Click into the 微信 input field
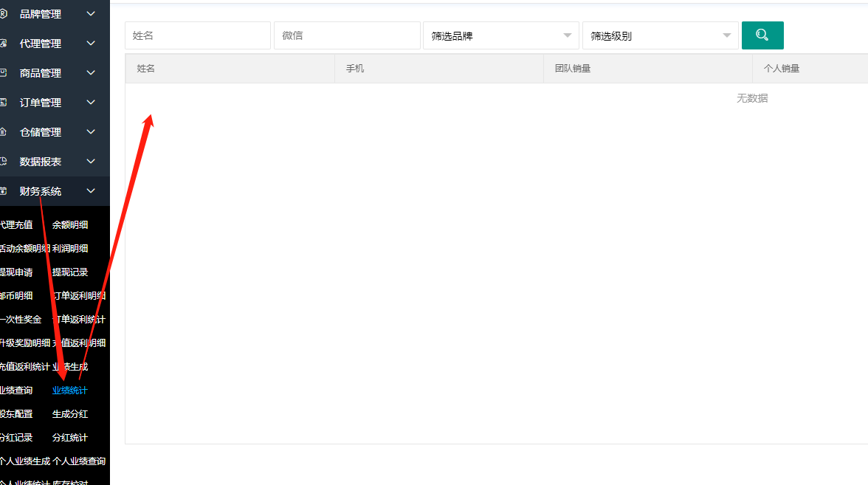This screenshot has height=485, width=868. tap(347, 35)
